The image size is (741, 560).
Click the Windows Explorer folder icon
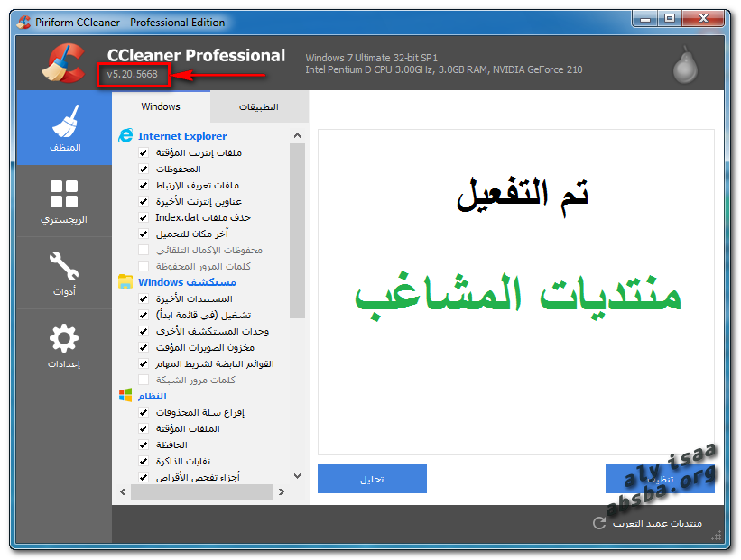click(x=125, y=282)
